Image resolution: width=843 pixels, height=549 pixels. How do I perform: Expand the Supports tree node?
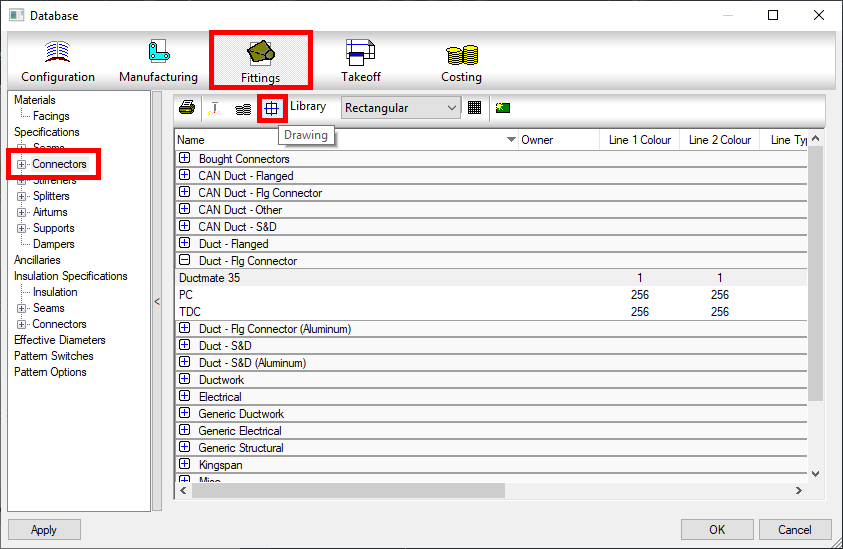click(22, 229)
